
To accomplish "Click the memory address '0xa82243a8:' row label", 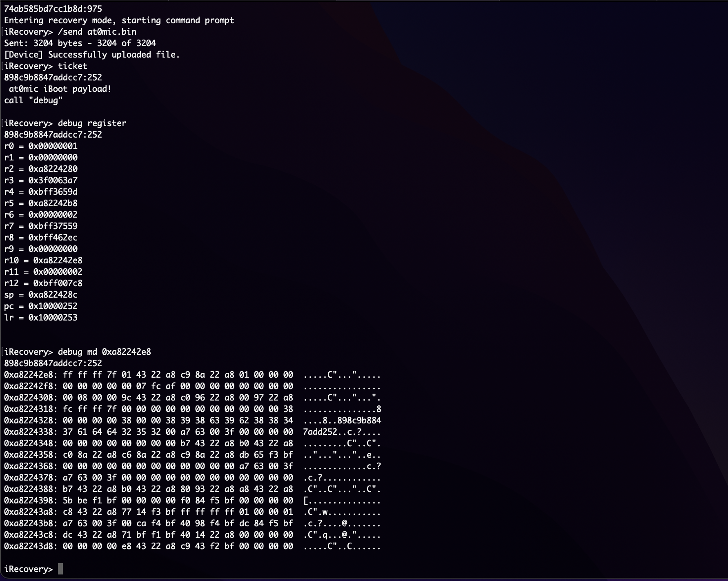I will (x=31, y=512).
